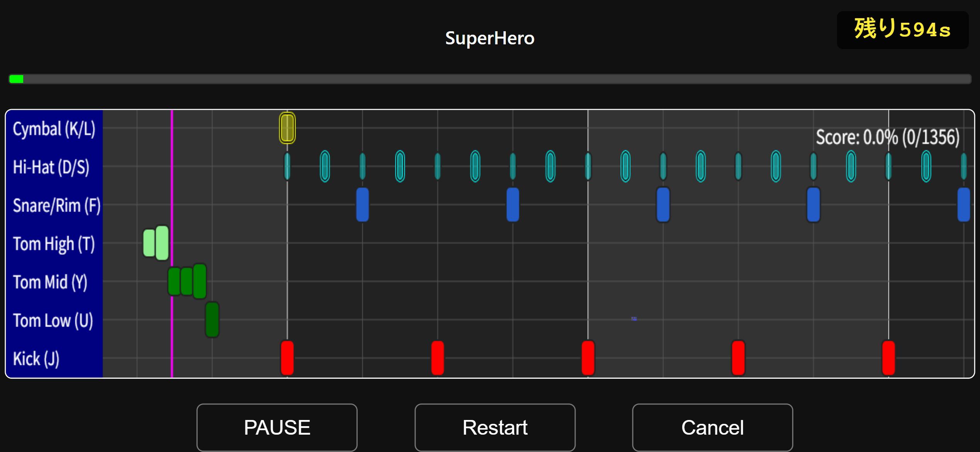Click the remaining time 594s counter
The image size is (980, 452).
point(902,30)
